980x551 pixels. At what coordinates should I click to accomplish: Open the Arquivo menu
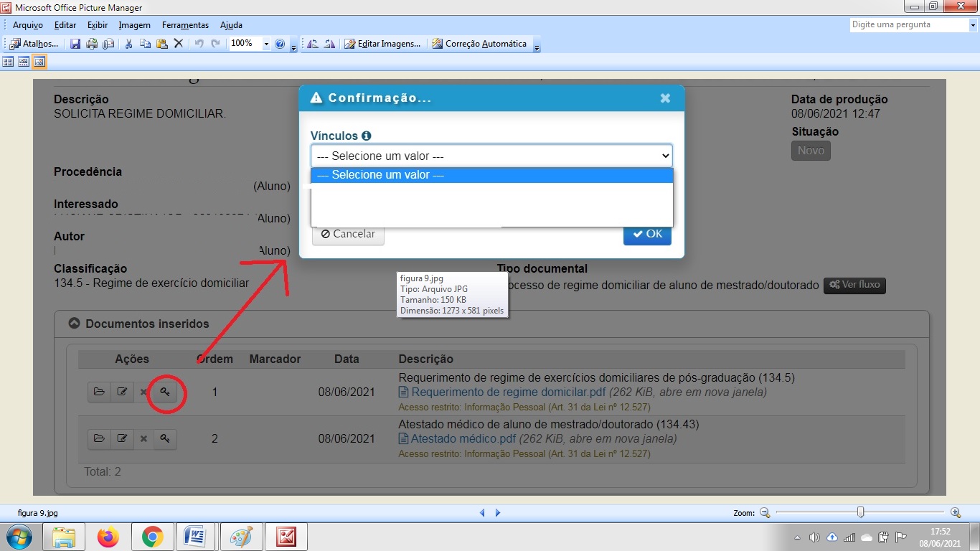click(28, 25)
